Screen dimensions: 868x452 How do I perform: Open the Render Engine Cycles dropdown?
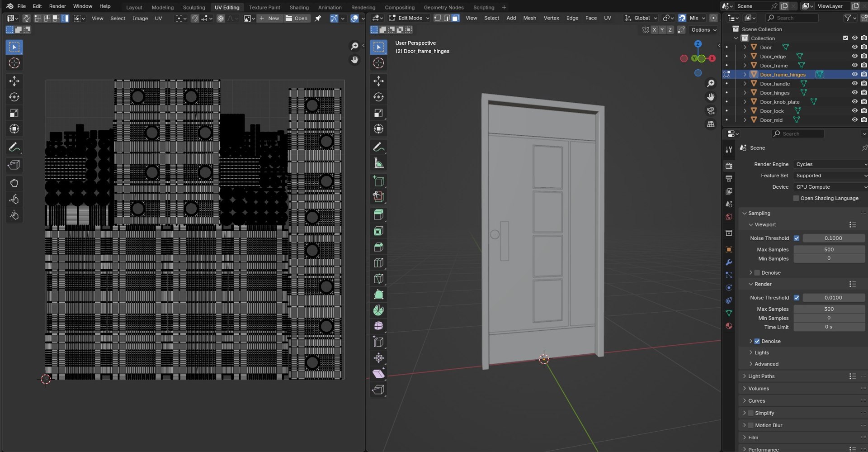point(830,164)
